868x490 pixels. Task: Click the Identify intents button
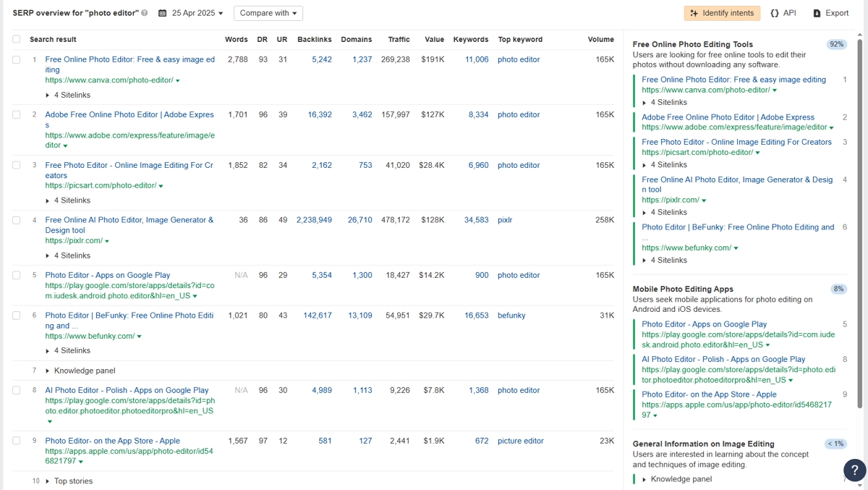(723, 12)
